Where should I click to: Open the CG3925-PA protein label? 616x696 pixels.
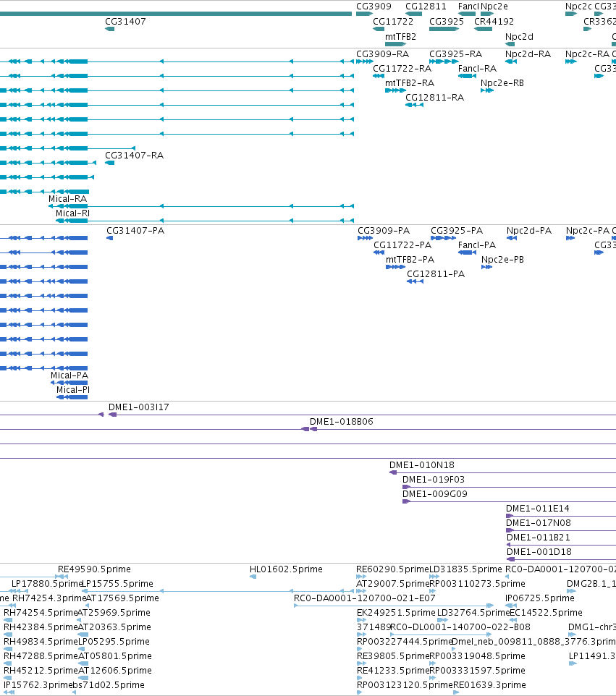[457, 231]
